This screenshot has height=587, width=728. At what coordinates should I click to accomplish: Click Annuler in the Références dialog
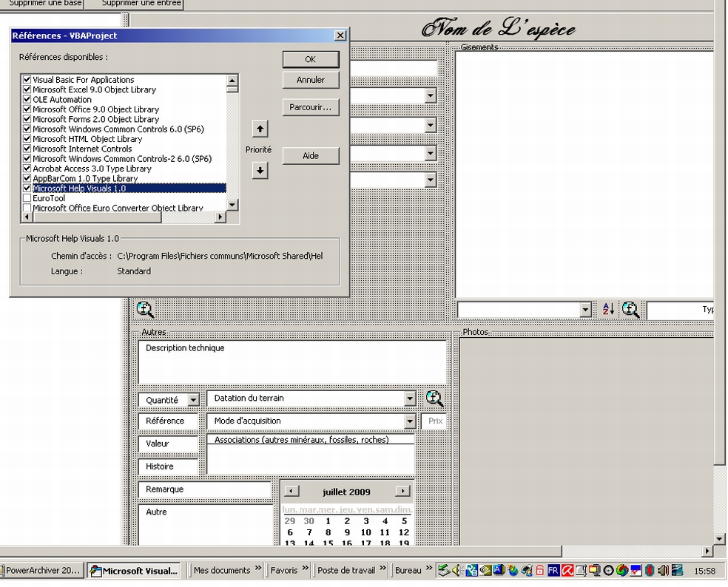[x=311, y=80]
